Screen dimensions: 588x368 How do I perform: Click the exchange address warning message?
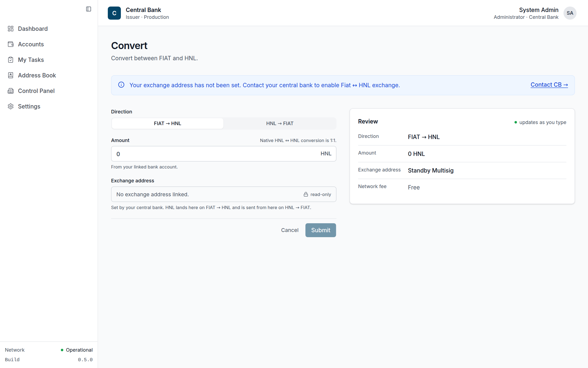point(265,85)
